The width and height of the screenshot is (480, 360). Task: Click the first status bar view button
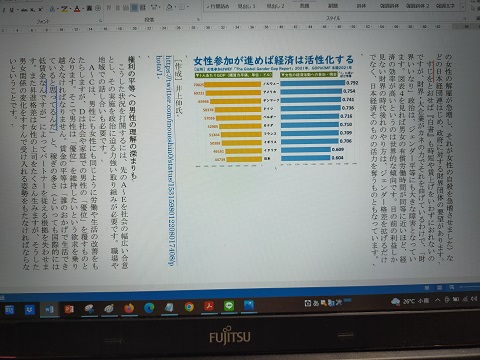(x=427, y=288)
